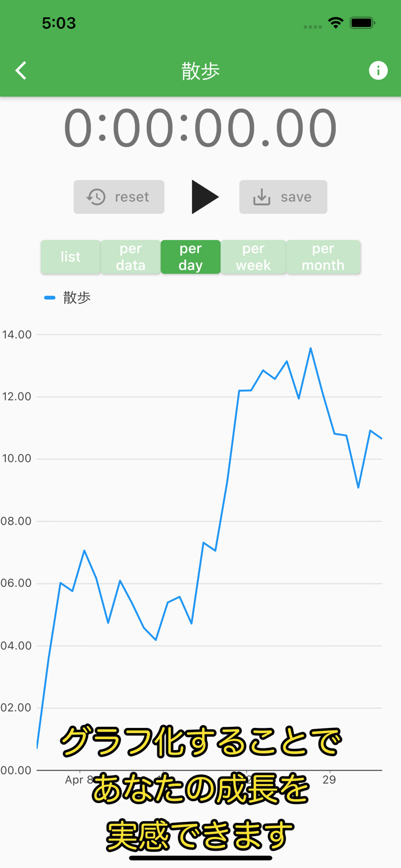The image size is (401, 868).
Task: Tap the Wi-Fi status icon
Action: 335,23
